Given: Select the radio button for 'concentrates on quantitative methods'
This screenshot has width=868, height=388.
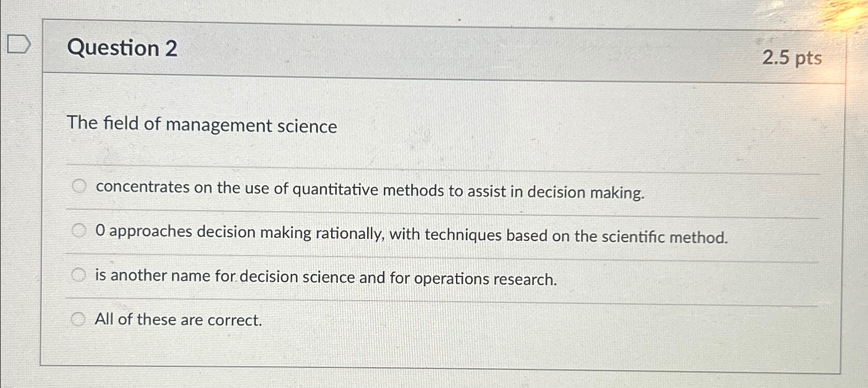Looking at the screenshot, I should [x=78, y=187].
